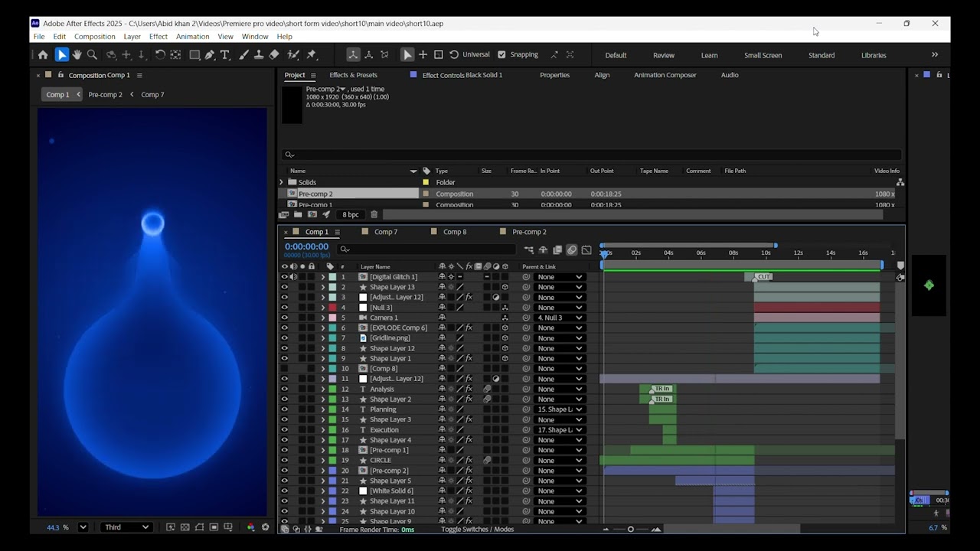Expand the Gridline.png layer properties
Screen dimensions: 980x551
click(x=322, y=338)
